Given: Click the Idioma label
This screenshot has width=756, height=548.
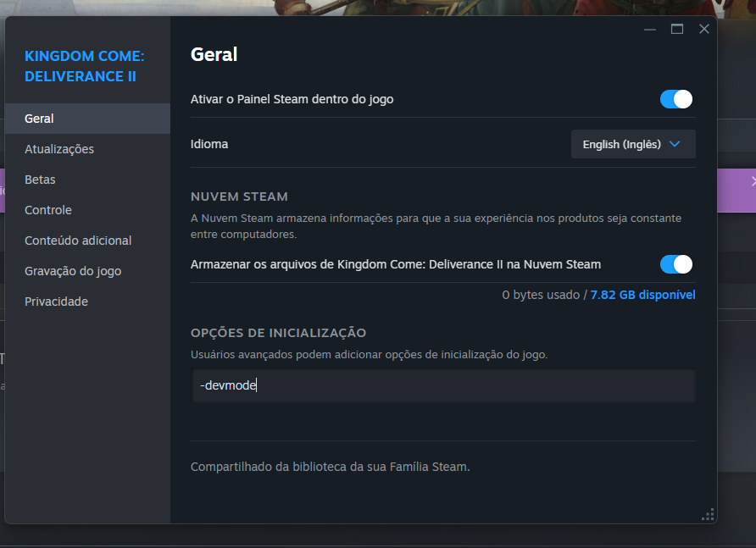Looking at the screenshot, I should (209, 144).
